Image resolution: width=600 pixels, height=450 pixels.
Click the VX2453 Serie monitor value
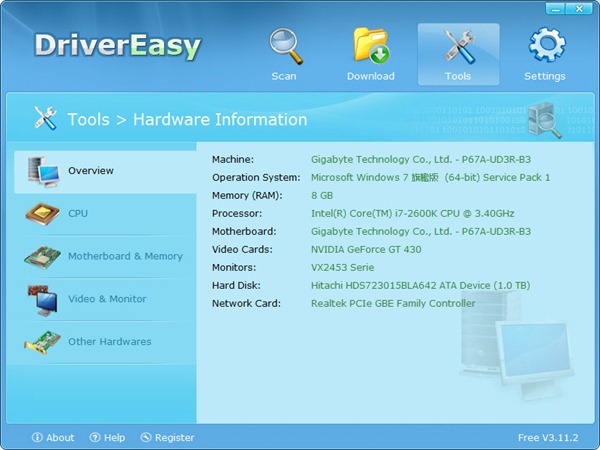point(342,267)
